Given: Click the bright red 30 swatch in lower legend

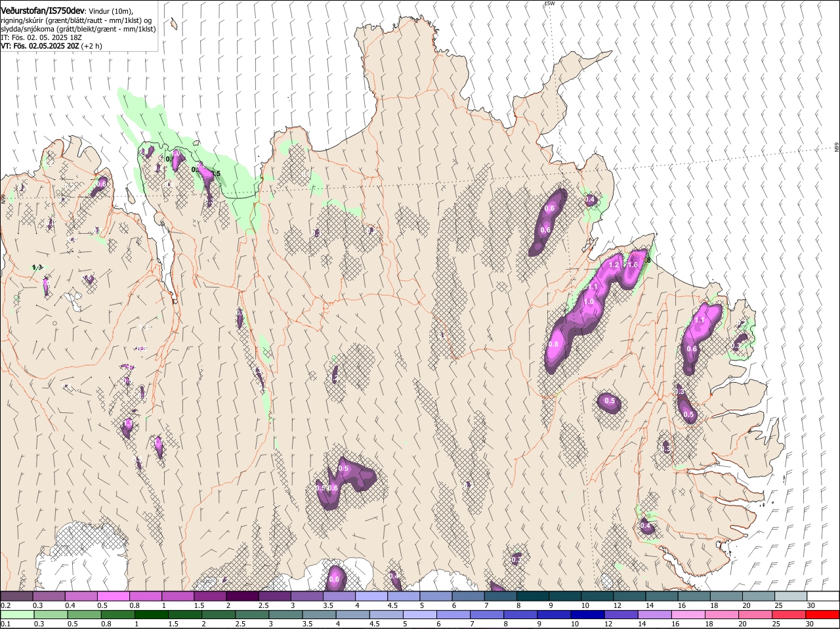Looking at the screenshot, I should [x=823, y=615].
